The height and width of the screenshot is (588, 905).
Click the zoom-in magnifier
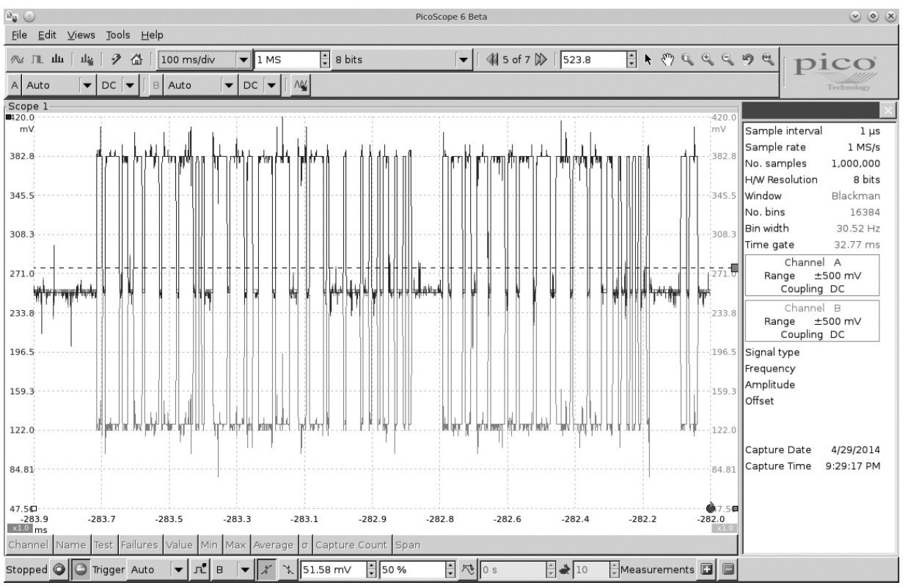pos(707,59)
